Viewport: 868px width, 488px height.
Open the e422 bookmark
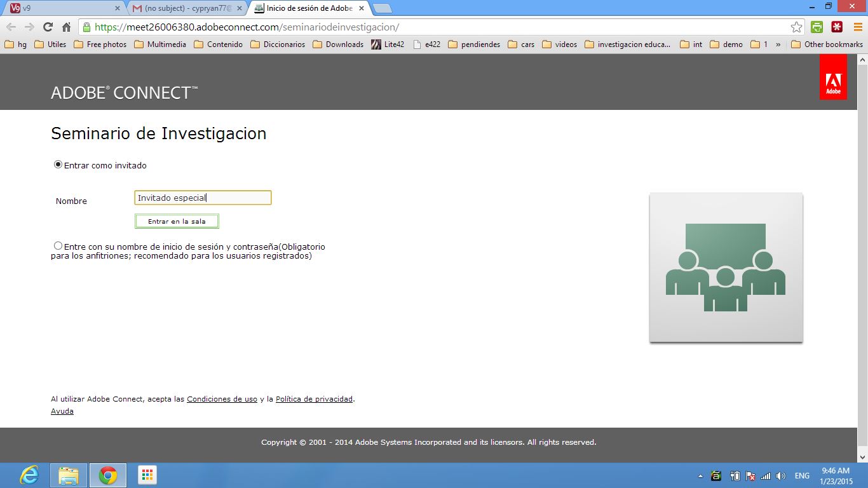tap(426, 44)
